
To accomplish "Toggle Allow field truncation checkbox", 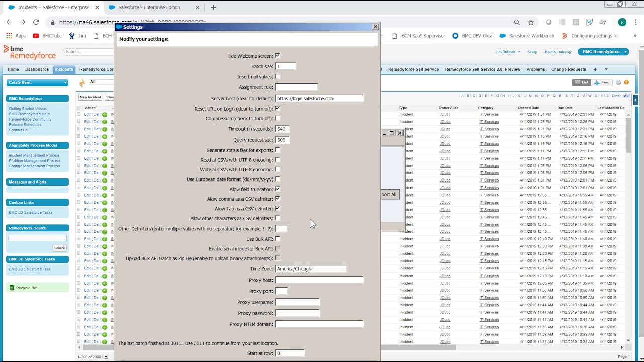I will point(278,189).
